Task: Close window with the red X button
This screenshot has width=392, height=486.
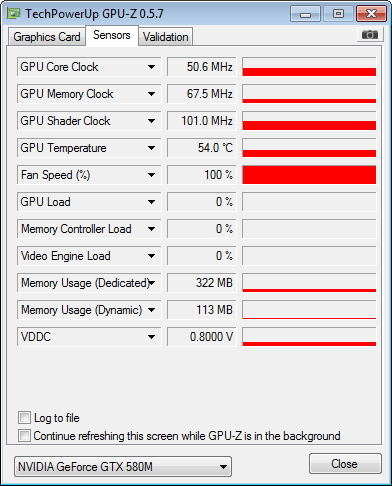Action: point(371,14)
